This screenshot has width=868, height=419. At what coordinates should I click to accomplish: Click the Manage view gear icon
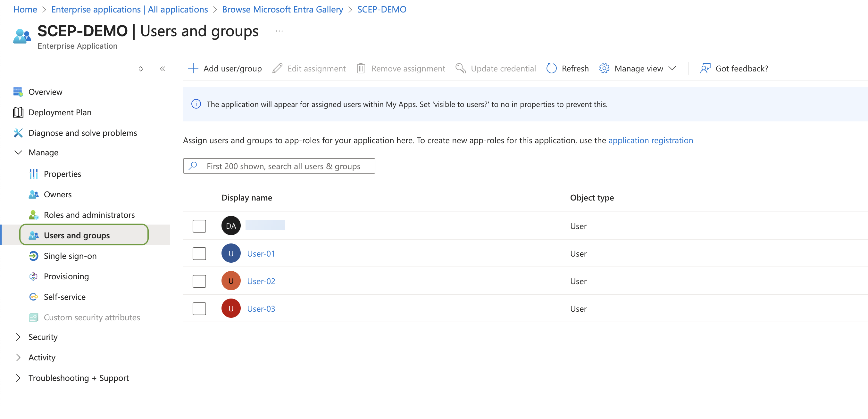[x=604, y=68]
